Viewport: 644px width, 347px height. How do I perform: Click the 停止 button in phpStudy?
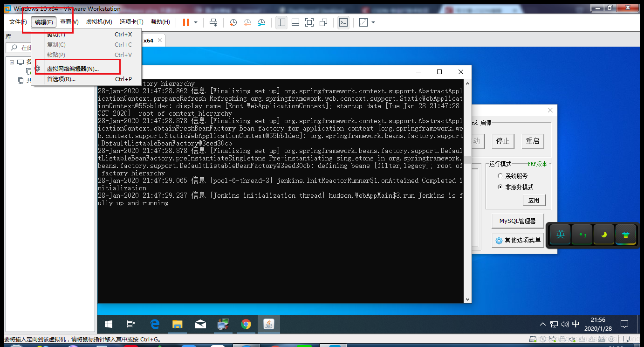pyautogui.click(x=503, y=141)
